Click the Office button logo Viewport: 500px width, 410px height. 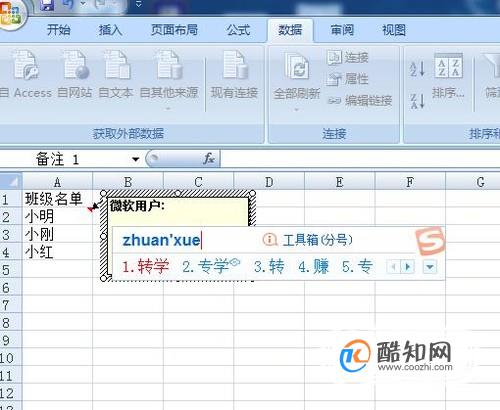pos(11,13)
